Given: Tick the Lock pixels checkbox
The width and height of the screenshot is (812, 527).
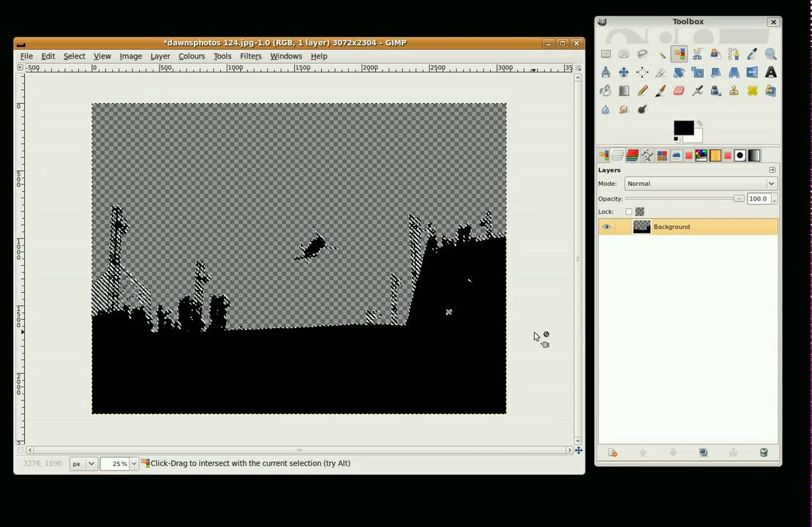Looking at the screenshot, I should (x=628, y=212).
